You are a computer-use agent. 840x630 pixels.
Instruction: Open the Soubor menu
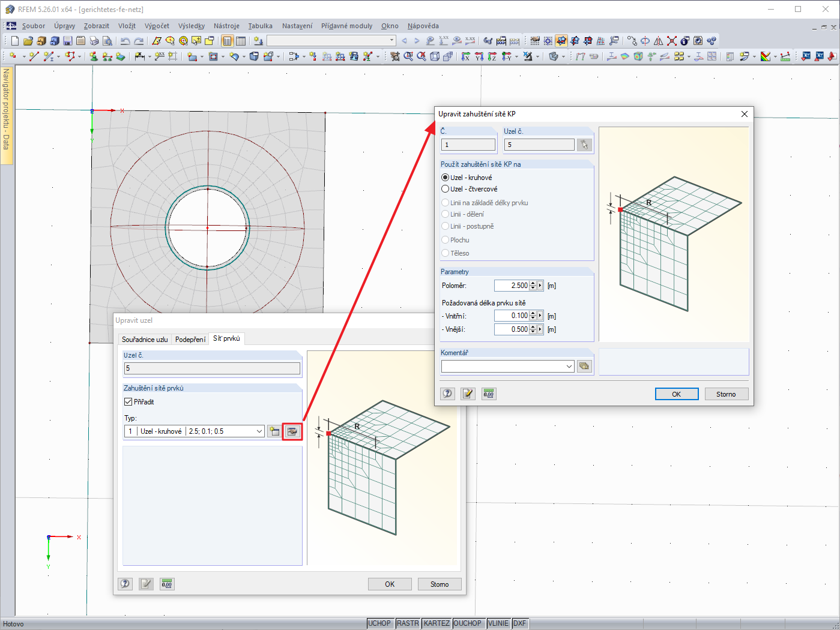(34, 26)
